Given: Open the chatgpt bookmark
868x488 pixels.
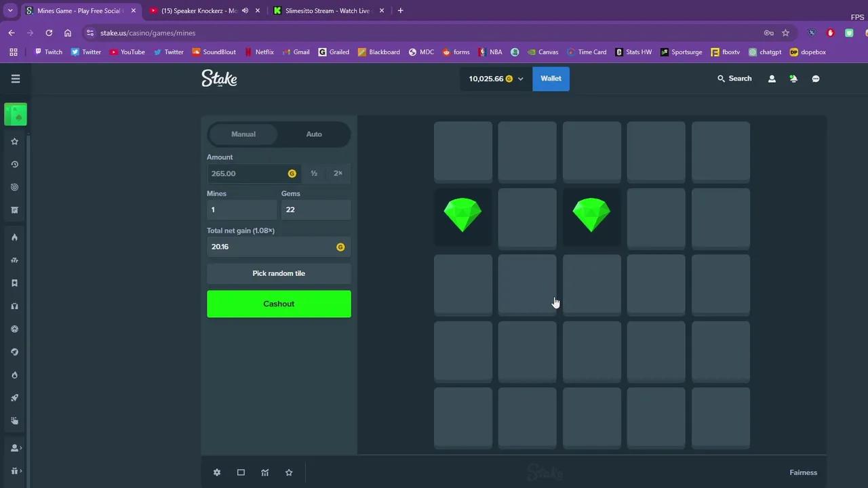Looking at the screenshot, I should (765, 52).
